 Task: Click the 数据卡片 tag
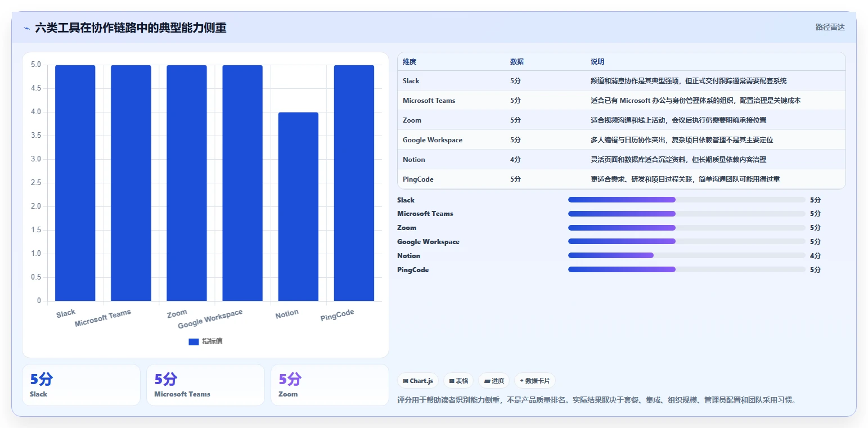[x=535, y=381]
